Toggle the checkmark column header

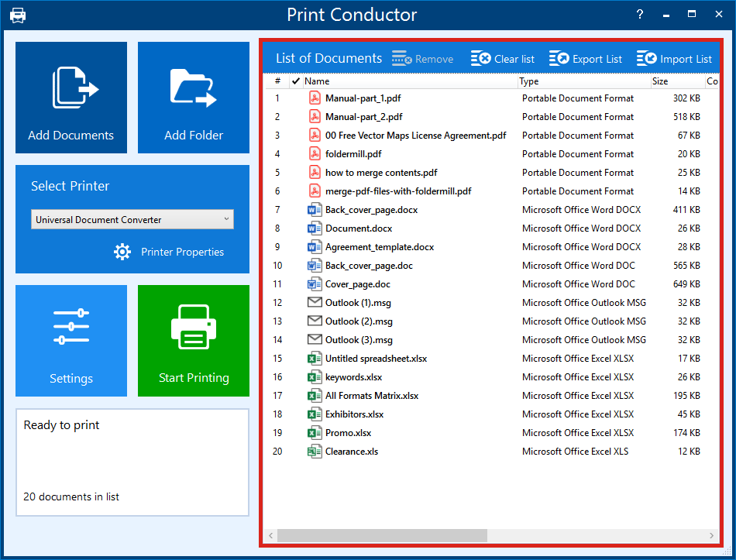pyautogui.click(x=295, y=81)
